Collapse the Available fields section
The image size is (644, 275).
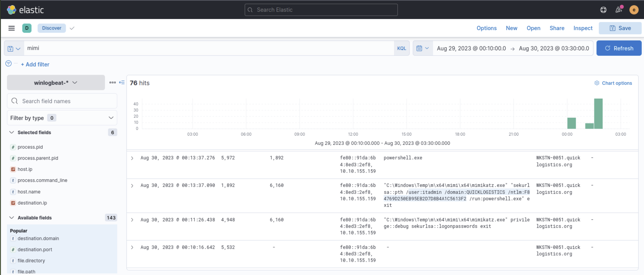tap(11, 218)
